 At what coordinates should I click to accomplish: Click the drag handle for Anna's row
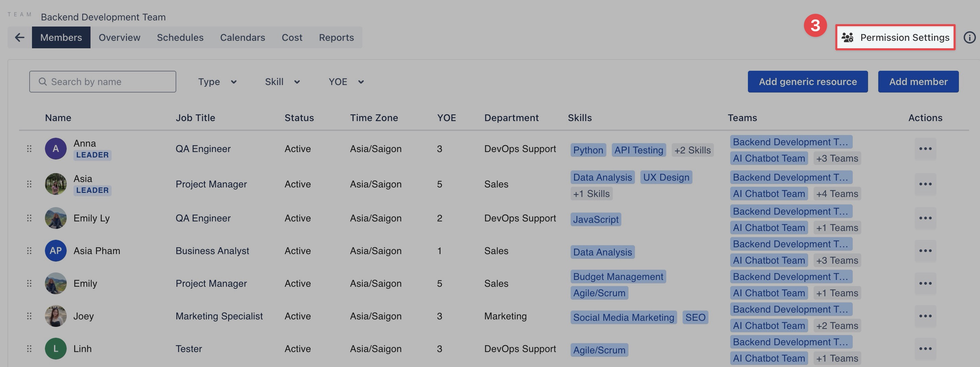[29, 149]
